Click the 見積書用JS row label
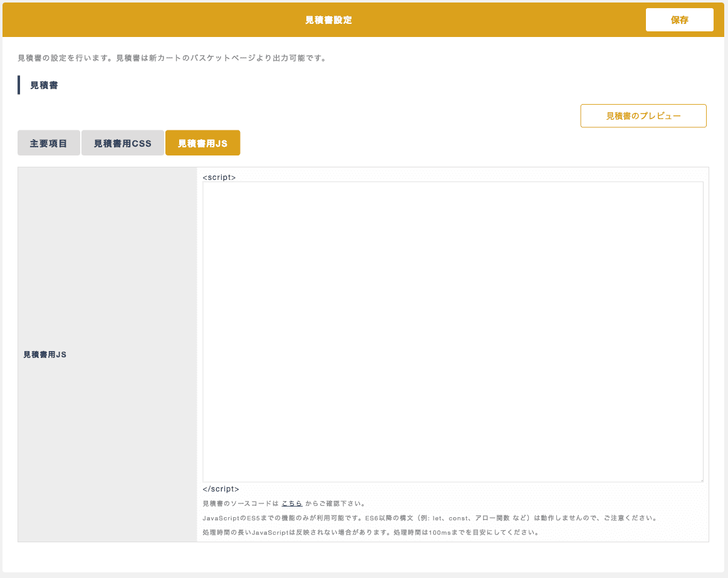The width and height of the screenshot is (728, 578). 45,355
